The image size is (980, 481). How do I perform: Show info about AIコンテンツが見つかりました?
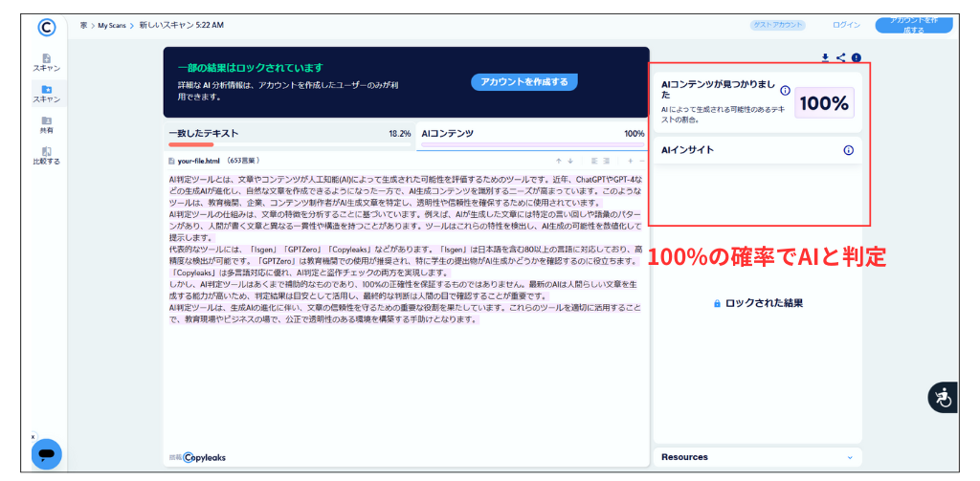coord(786,90)
